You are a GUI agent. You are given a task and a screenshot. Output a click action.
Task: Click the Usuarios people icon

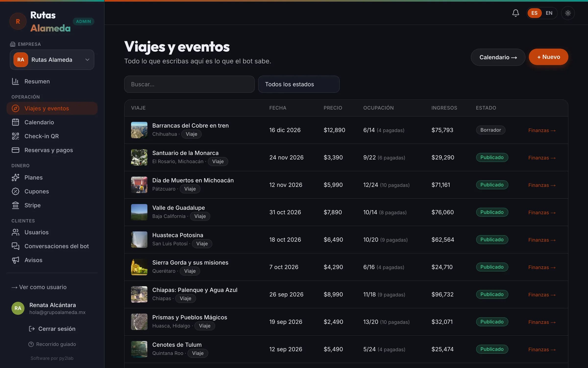coord(15,232)
